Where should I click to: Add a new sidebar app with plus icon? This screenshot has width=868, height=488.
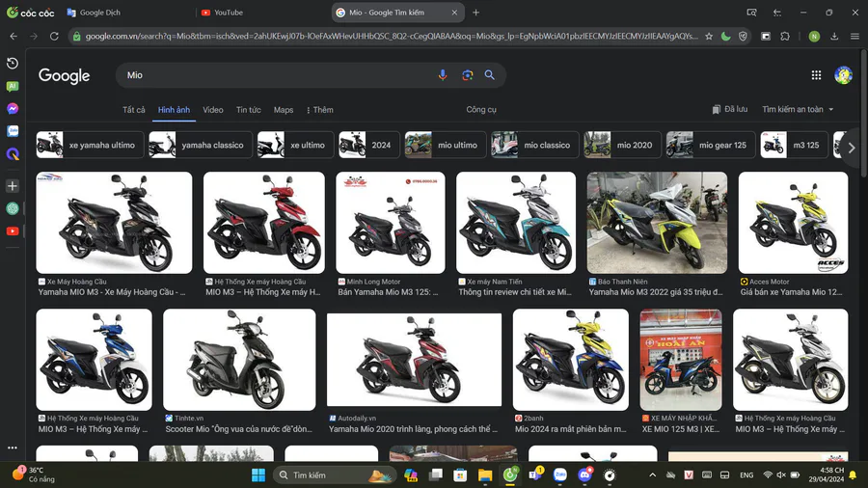click(x=13, y=186)
